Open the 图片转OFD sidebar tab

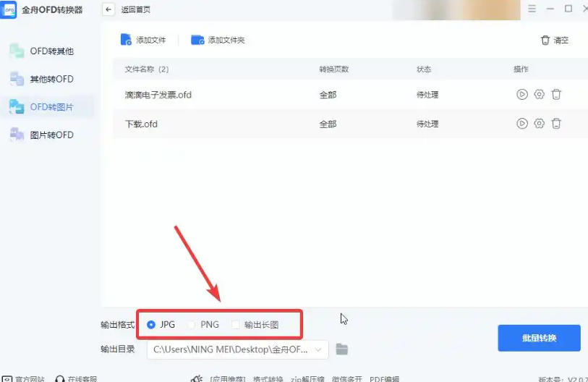pos(48,135)
